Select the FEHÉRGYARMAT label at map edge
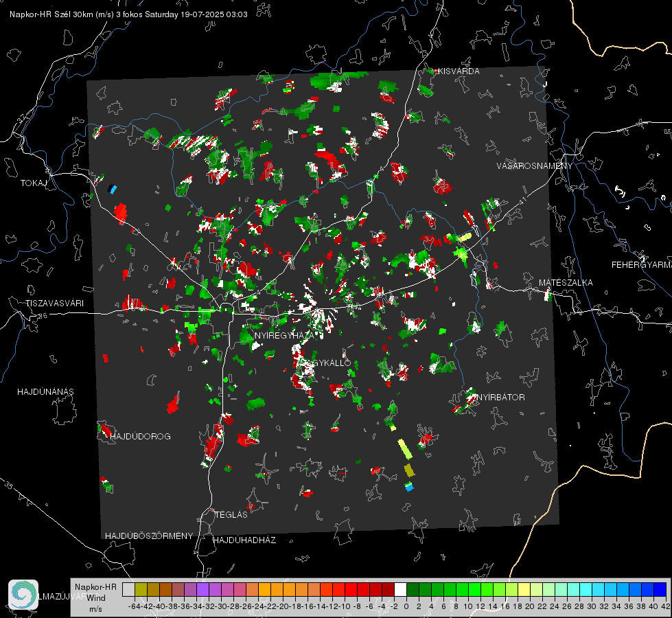672x618 pixels. pos(641,265)
